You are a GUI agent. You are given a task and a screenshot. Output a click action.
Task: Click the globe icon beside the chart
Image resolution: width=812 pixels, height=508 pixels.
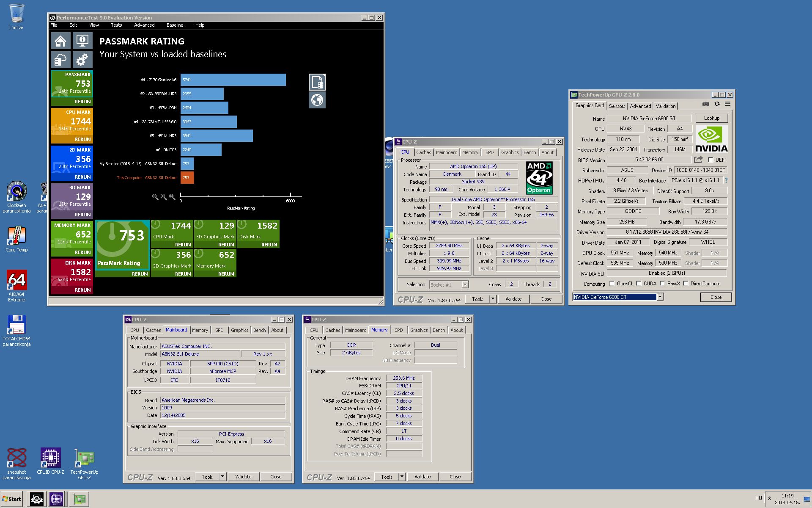tap(317, 100)
